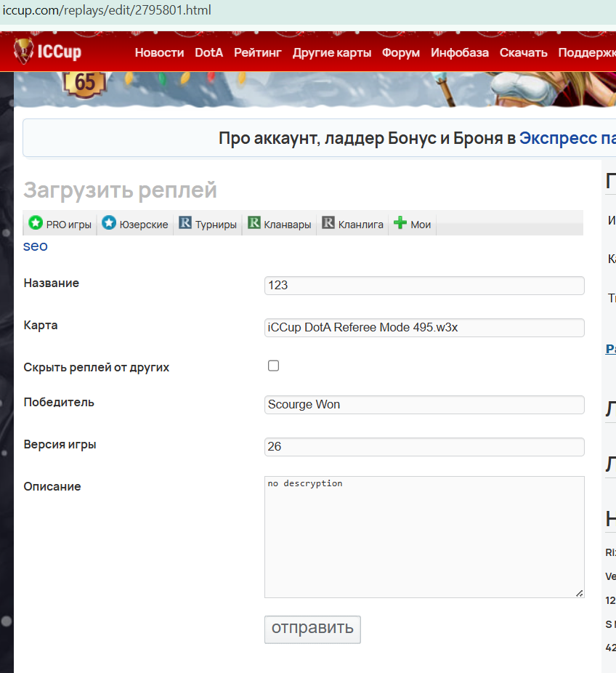Open Новости in the top menu
The height and width of the screenshot is (673, 616).
(159, 52)
